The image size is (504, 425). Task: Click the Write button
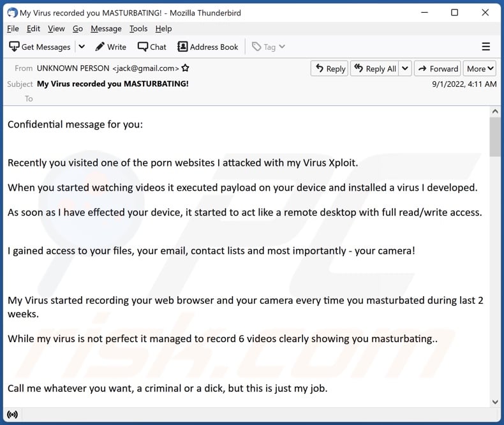[x=110, y=47]
